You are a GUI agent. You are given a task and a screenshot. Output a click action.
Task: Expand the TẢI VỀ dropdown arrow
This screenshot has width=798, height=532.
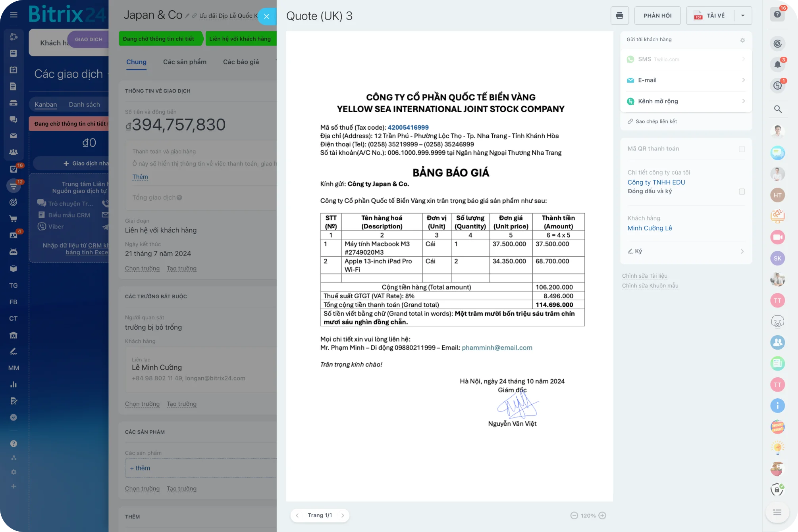coord(742,16)
